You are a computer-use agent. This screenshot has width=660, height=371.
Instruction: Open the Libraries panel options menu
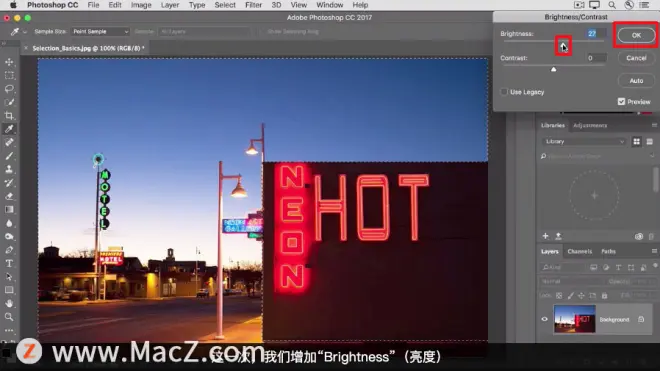point(654,125)
